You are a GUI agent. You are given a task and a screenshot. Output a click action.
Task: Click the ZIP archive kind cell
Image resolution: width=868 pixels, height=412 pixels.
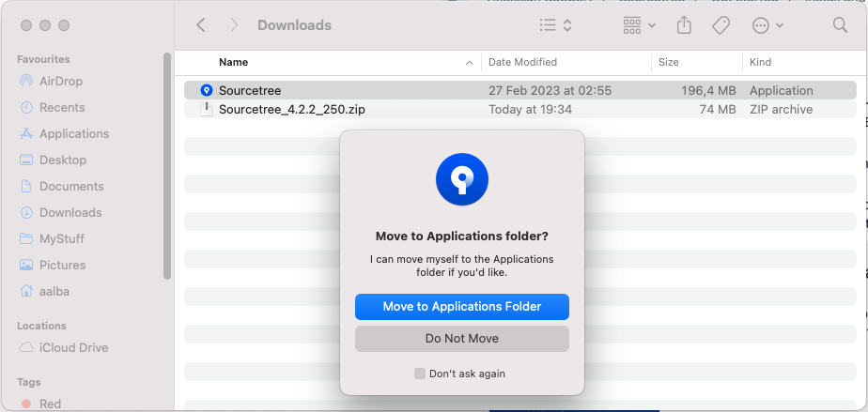[x=781, y=110]
